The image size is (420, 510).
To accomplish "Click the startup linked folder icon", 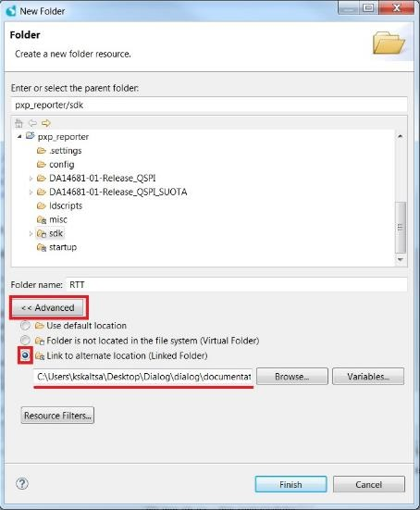I will pos(42,247).
